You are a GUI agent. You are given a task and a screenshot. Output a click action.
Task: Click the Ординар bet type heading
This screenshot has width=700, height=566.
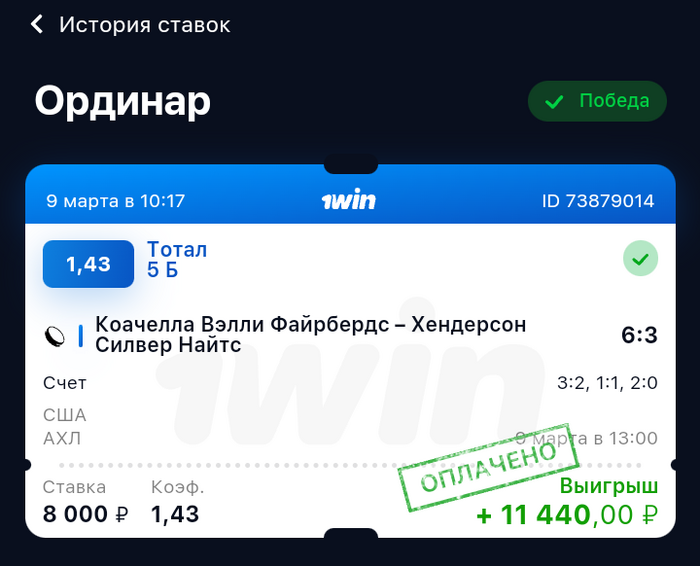(x=122, y=102)
